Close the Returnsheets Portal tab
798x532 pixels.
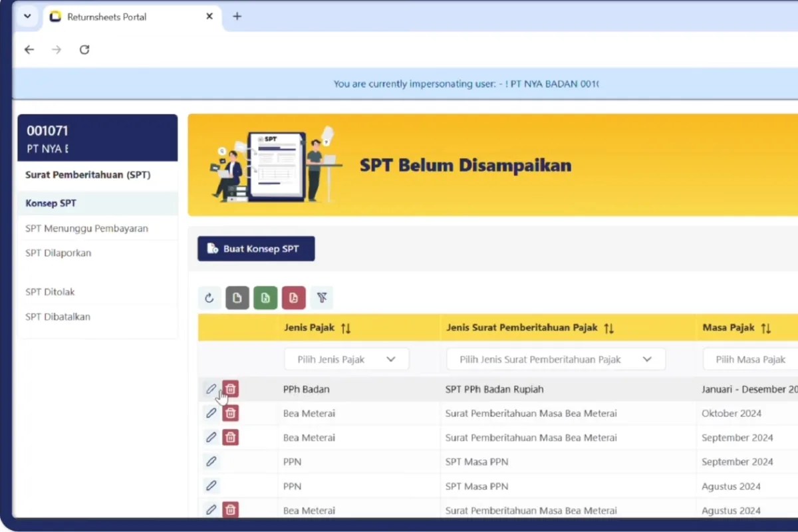click(x=209, y=17)
